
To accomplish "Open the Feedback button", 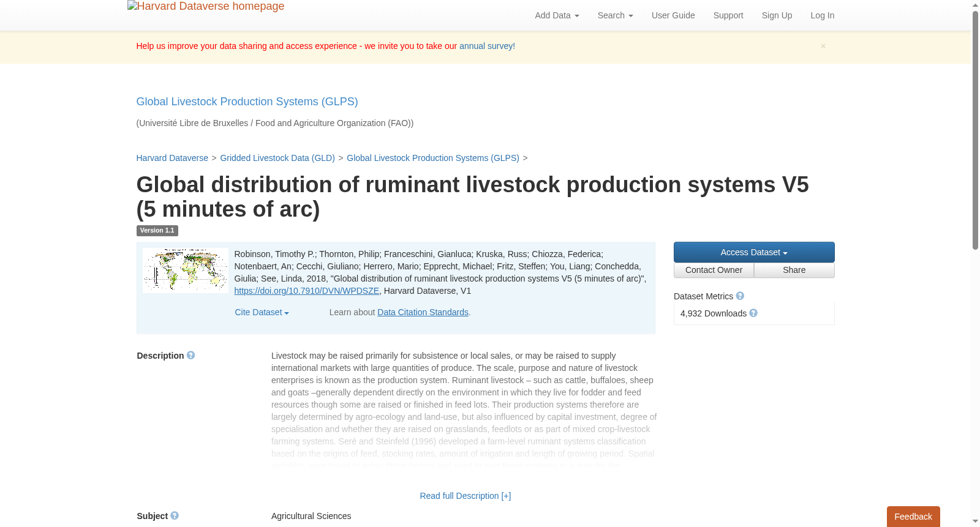I will pos(913,517).
